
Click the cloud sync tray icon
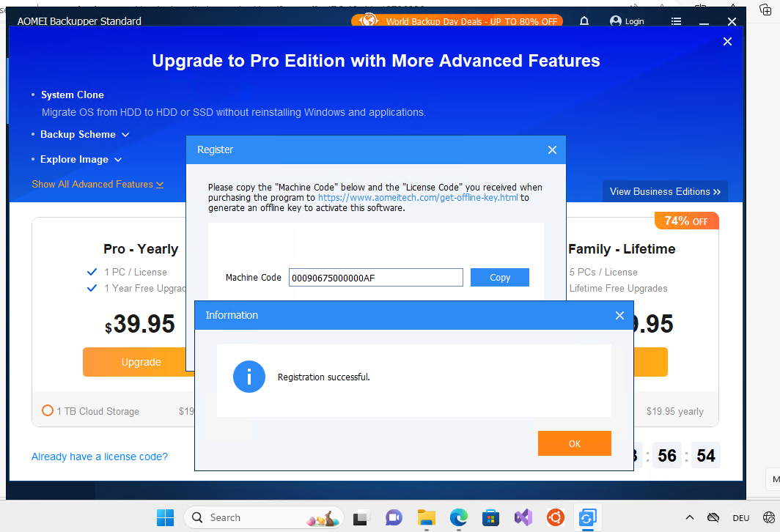tap(713, 517)
